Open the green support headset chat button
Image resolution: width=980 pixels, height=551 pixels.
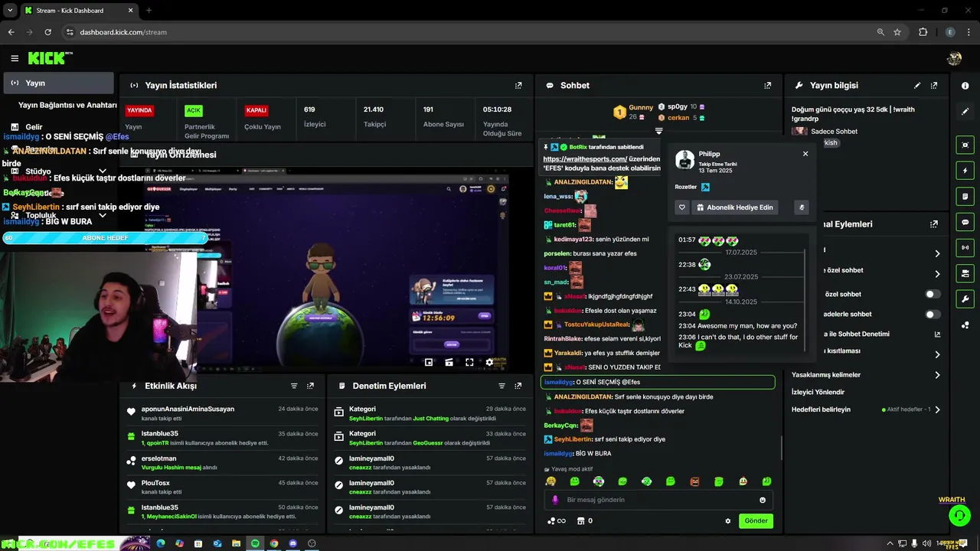959,516
